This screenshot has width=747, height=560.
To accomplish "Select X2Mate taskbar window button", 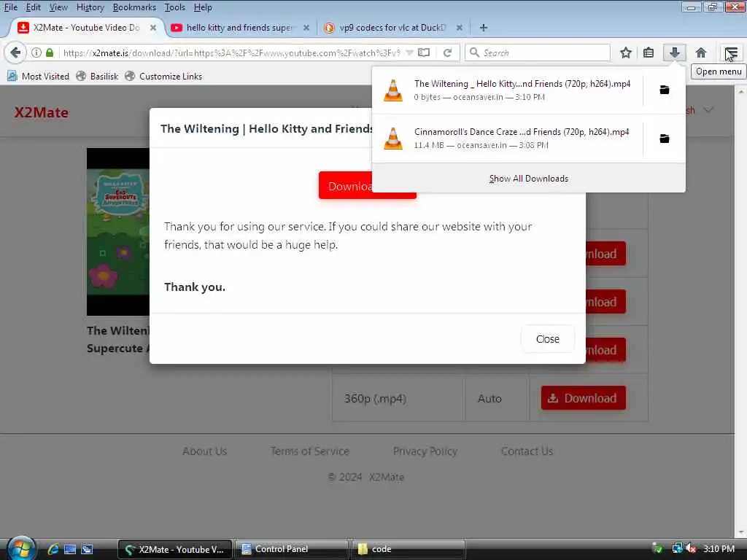I will click(x=175, y=549).
